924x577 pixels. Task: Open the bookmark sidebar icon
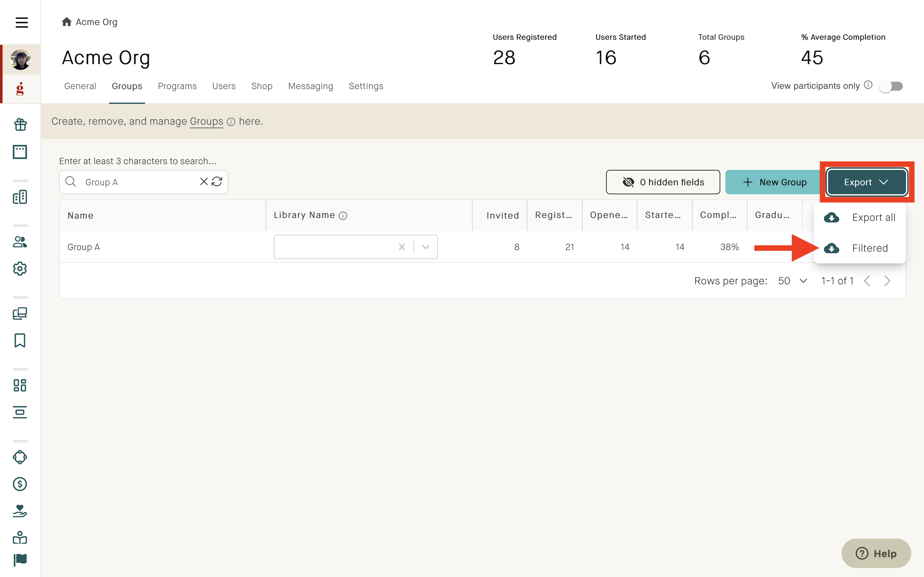tap(20, 340)
